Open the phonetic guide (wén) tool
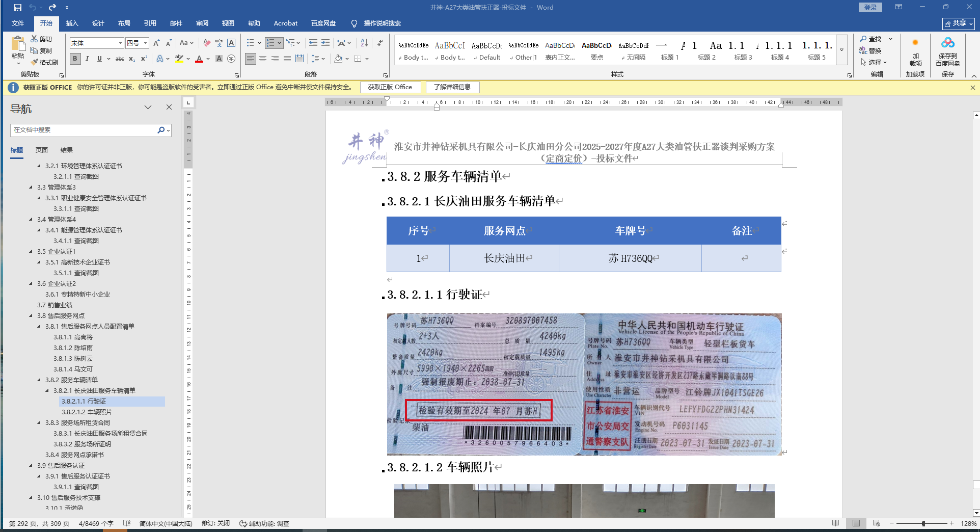Image resolution: width=980 pixels, height=532 pixels. [219, 43]
